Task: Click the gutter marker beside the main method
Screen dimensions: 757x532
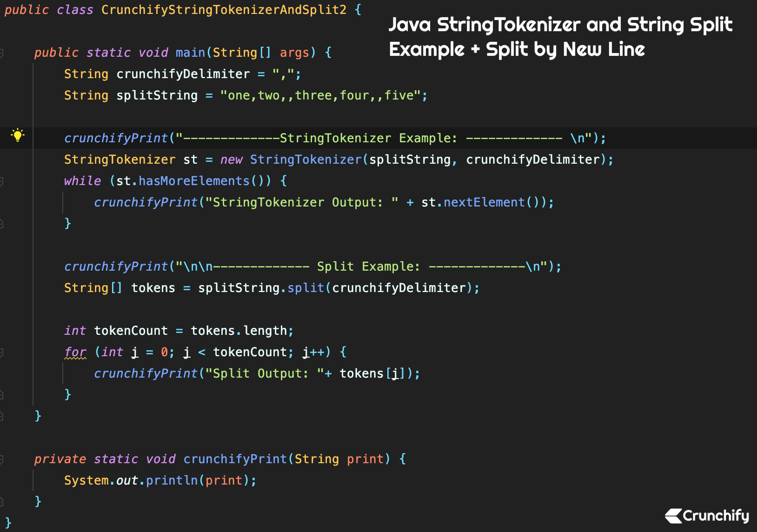Action: (3, 52)
